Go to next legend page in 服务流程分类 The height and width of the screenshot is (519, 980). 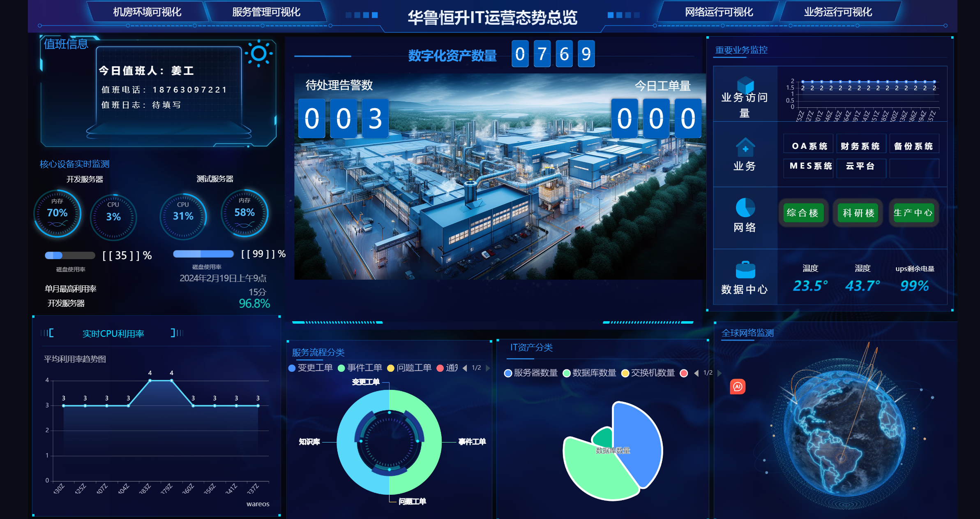pos(488,368)
